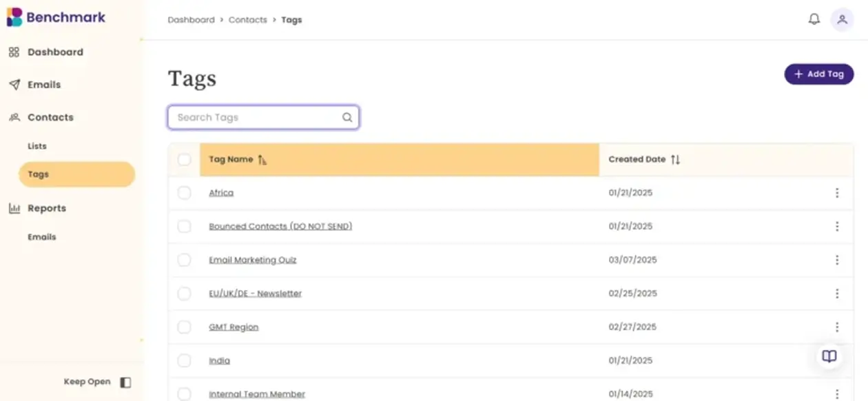Viewport: 868px width, 401px height.
Task: Open the help guide book icon
Action: (829, 356)
